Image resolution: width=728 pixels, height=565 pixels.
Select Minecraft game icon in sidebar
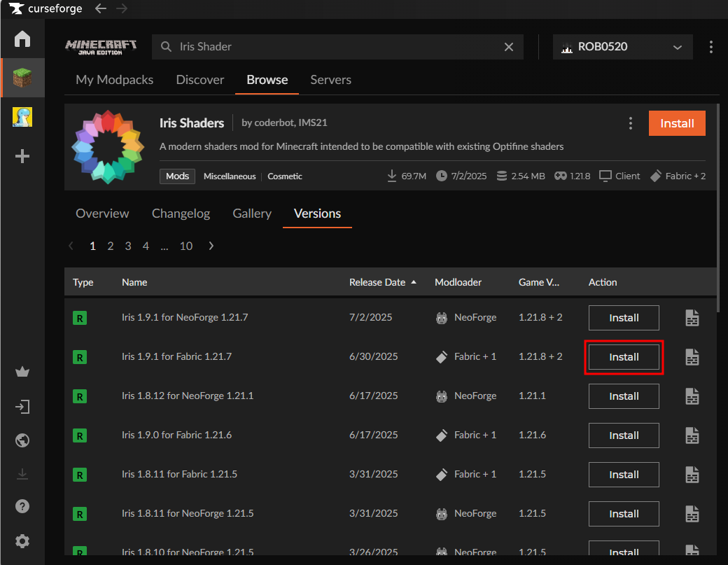22,78
